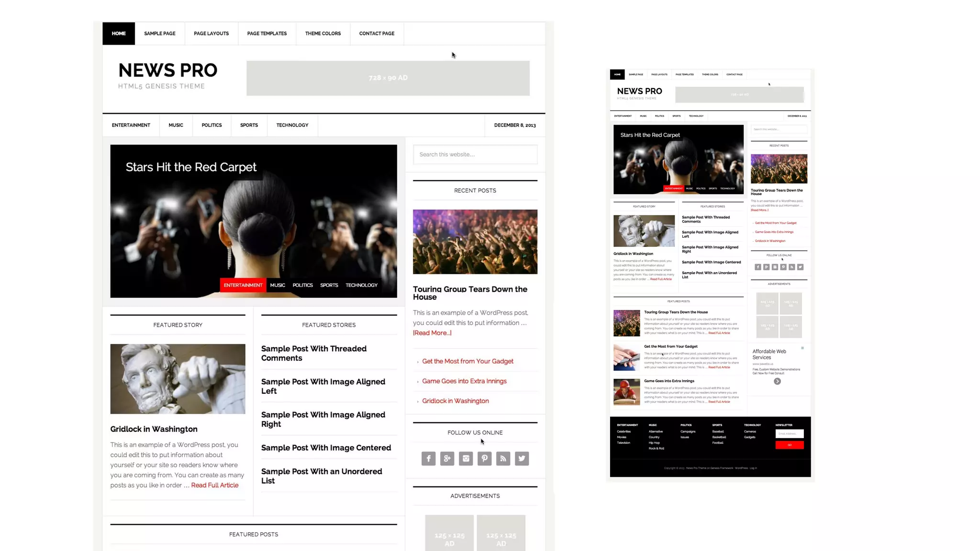
Task: Click the RSS feed icon
Action: pos(503,459)
